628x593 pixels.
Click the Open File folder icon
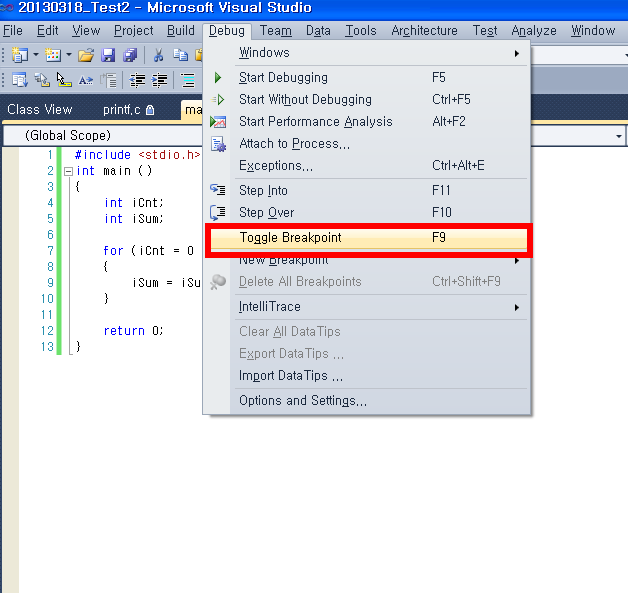coord(86,55)
